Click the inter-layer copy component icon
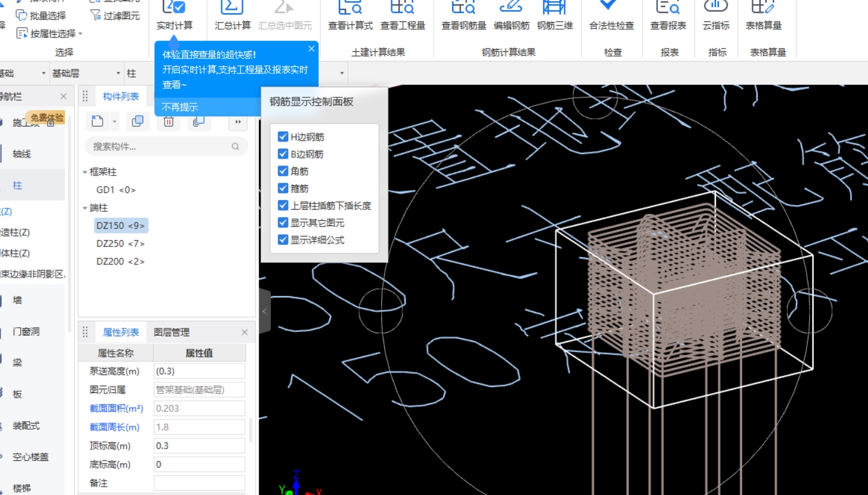 point(199,121)
